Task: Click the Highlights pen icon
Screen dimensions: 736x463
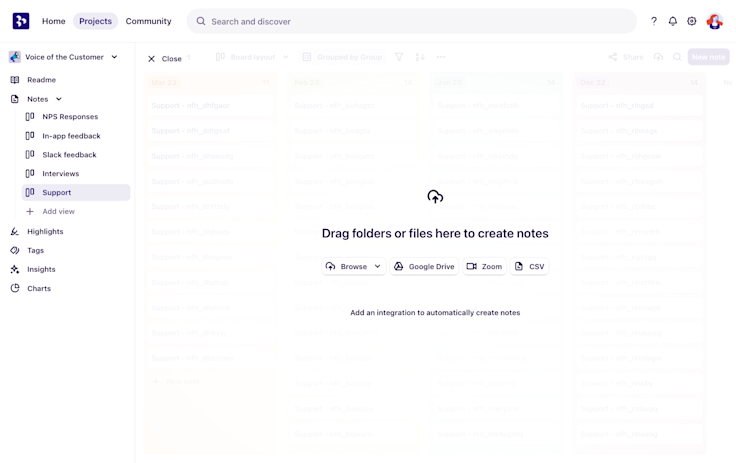Action: [x=15, y=232]
